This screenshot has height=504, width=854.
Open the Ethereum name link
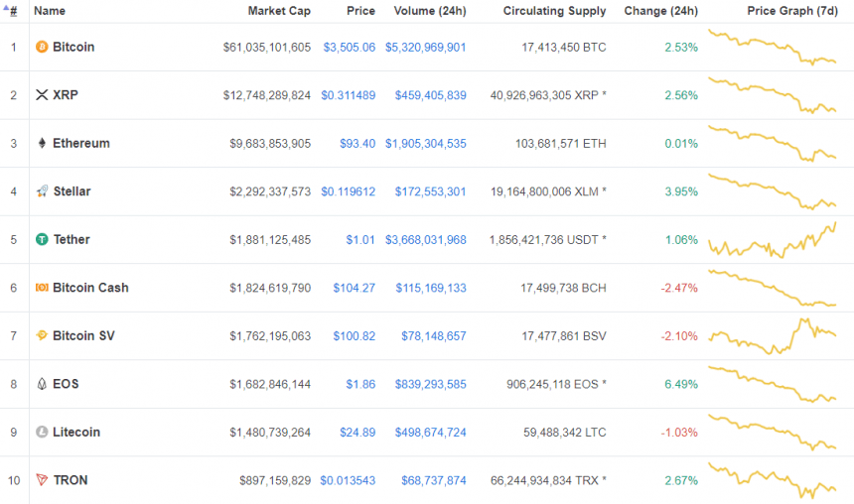(x=81, y=143)
